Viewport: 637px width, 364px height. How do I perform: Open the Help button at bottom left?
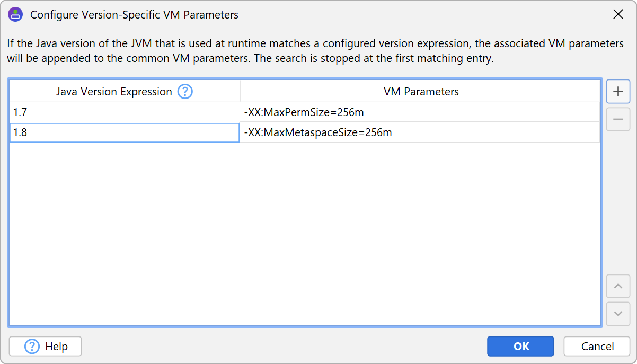click(x=46, y=347)
